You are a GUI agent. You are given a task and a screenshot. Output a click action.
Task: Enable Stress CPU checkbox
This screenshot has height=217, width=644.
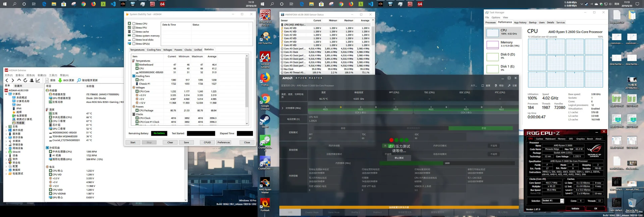pos(134,24)
